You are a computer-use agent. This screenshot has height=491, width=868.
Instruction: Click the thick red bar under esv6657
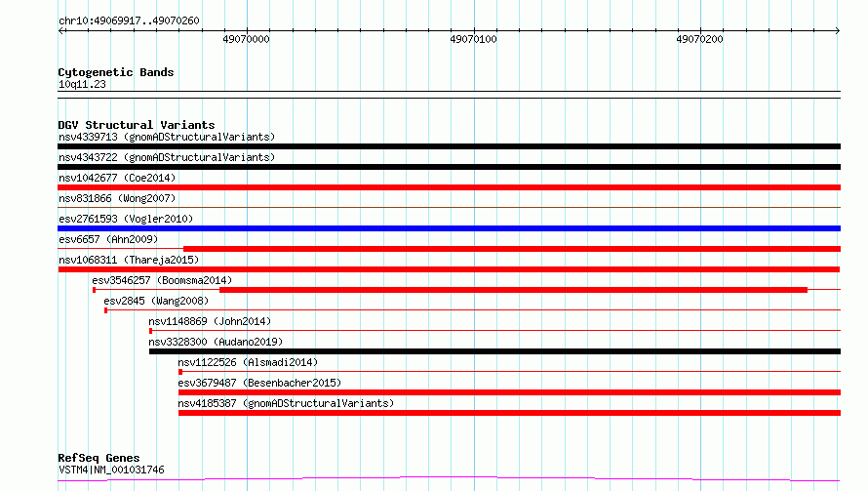(x=512, y=249)
